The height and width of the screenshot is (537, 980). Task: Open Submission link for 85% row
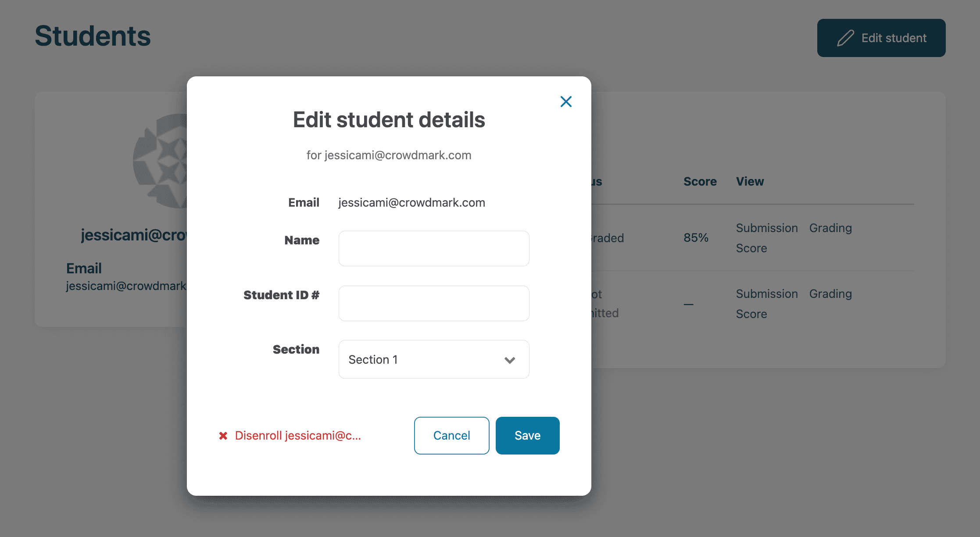(767, 228)
